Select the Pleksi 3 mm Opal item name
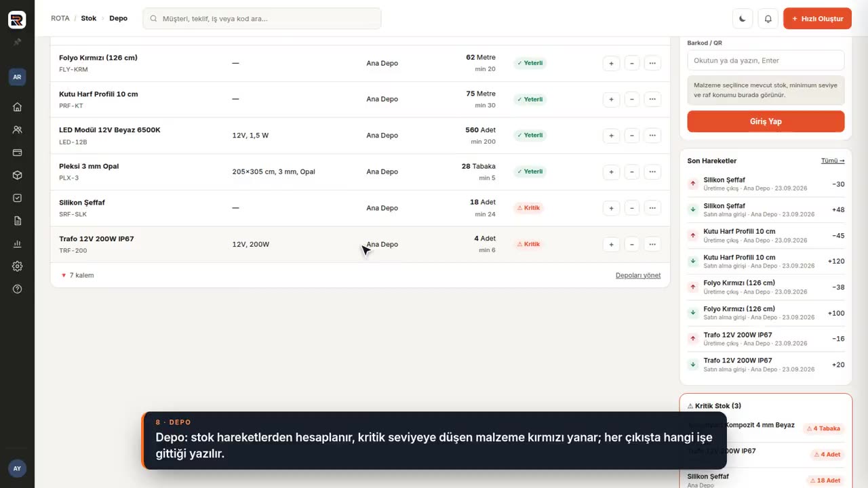The width and height of the screenshot is (868, 488). (x=89, y=166)
